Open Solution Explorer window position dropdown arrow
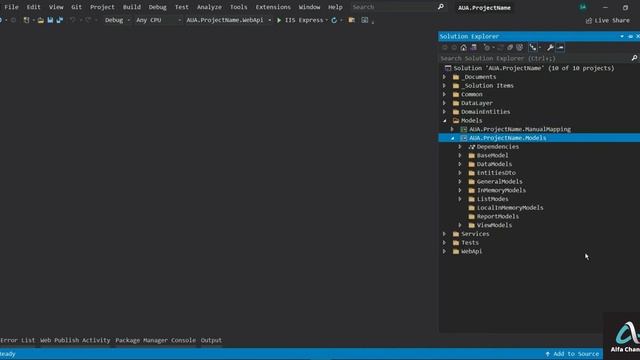Image resolution: width=640 pixels, height=360 pixels. [x=622, y=36]
